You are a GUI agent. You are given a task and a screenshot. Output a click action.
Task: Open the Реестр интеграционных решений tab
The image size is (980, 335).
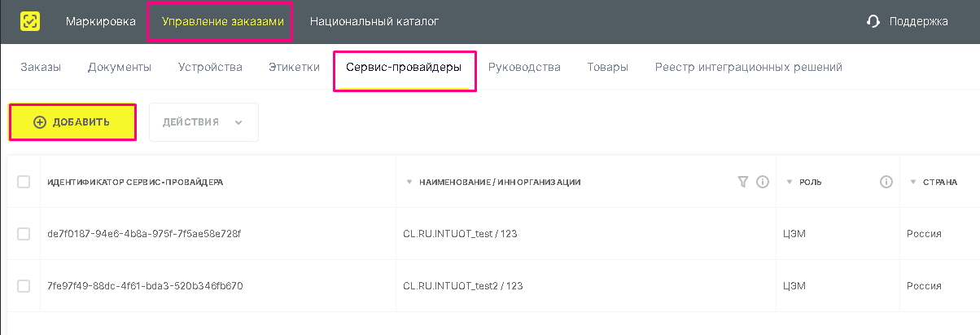(x=749, y=67)
